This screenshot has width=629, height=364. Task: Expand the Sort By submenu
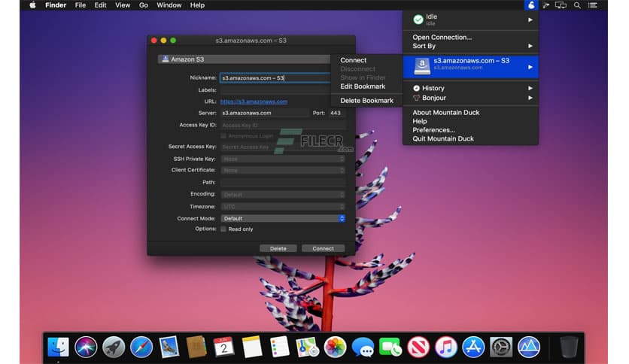(x=470, y=46)
